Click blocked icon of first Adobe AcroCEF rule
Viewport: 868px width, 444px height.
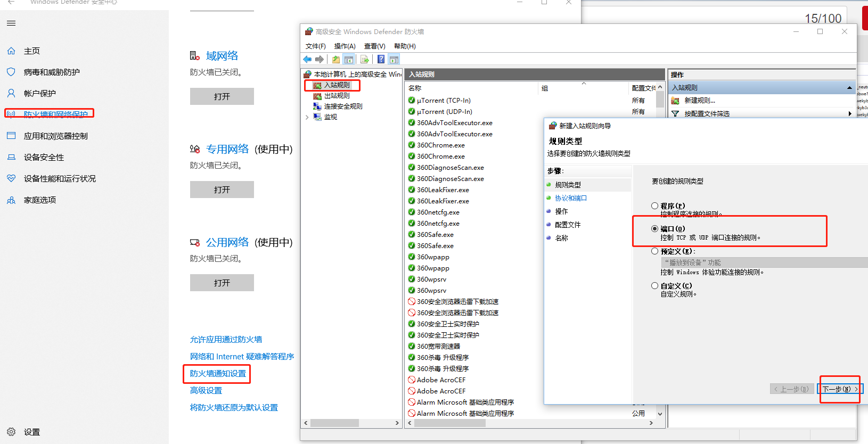(412, 380)
